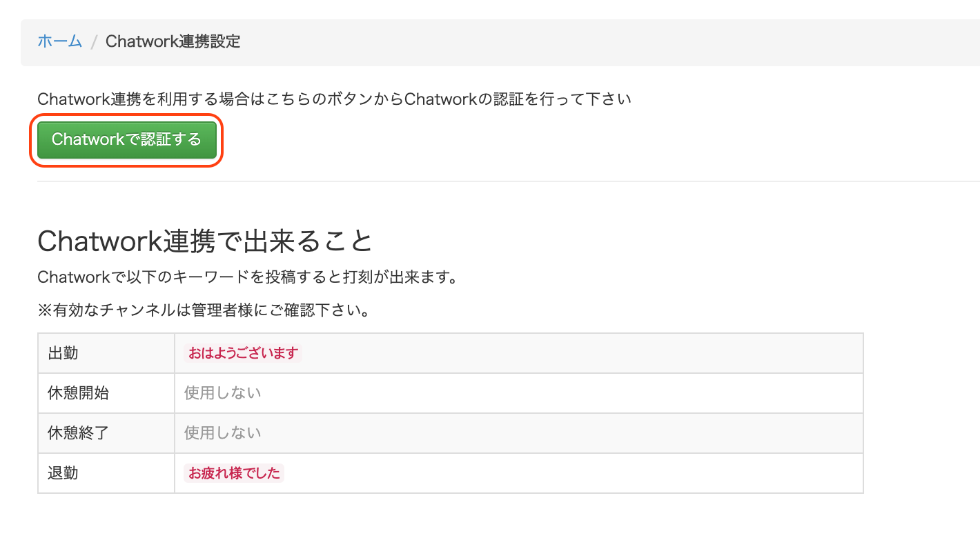
Task: Click 使用しない in the 休憩開始 row
Action: pyautogui.click(x=223, y=393)
